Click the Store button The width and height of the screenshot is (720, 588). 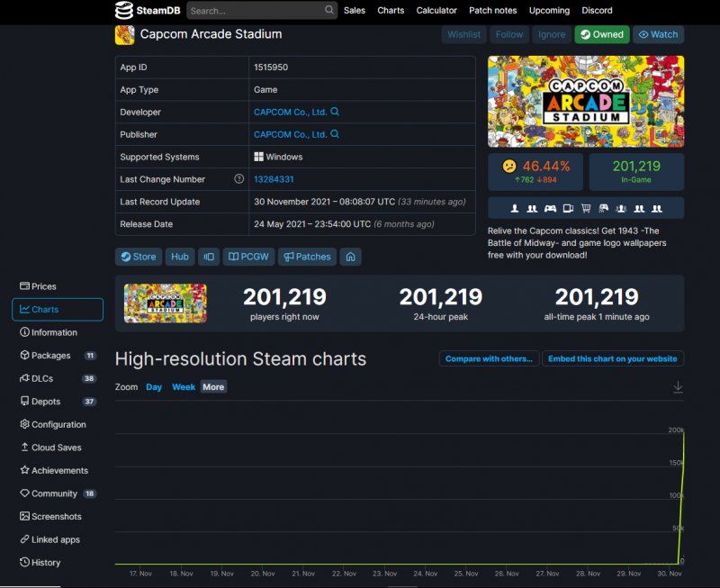[138, 257]
